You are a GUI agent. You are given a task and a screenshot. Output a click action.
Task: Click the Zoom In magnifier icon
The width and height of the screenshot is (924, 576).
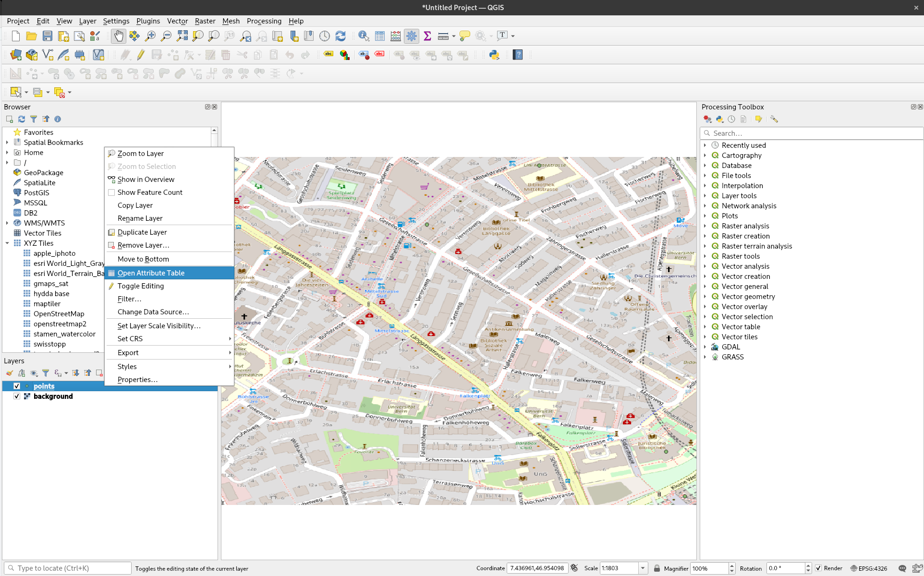(x=150, y=36)
